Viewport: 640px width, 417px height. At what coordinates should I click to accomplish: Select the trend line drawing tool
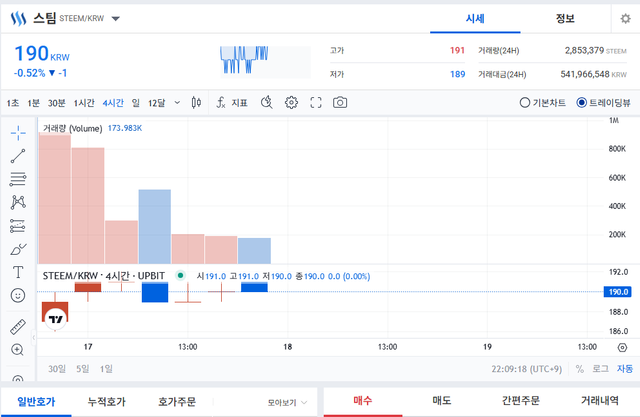[x=18, y=156]
